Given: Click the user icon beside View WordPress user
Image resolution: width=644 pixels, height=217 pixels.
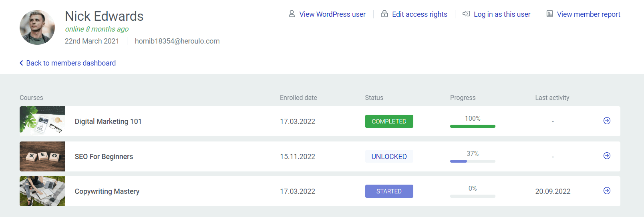Looking at the screenshot, I should [292, 14].
